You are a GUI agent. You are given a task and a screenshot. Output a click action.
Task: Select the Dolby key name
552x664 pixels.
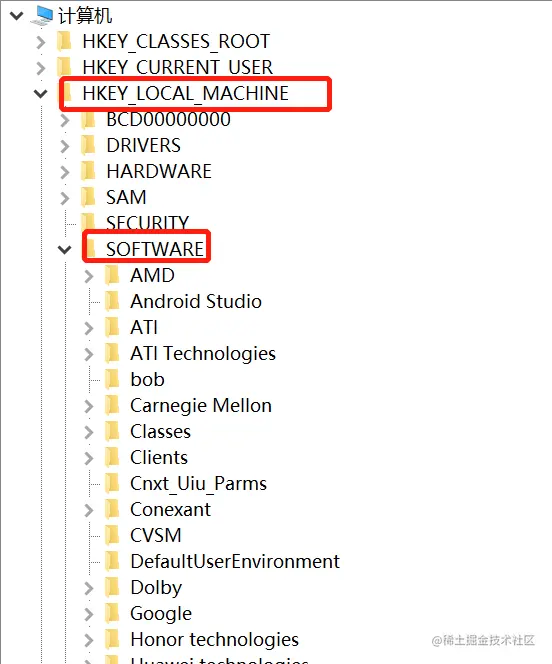(x=156, y=588)
